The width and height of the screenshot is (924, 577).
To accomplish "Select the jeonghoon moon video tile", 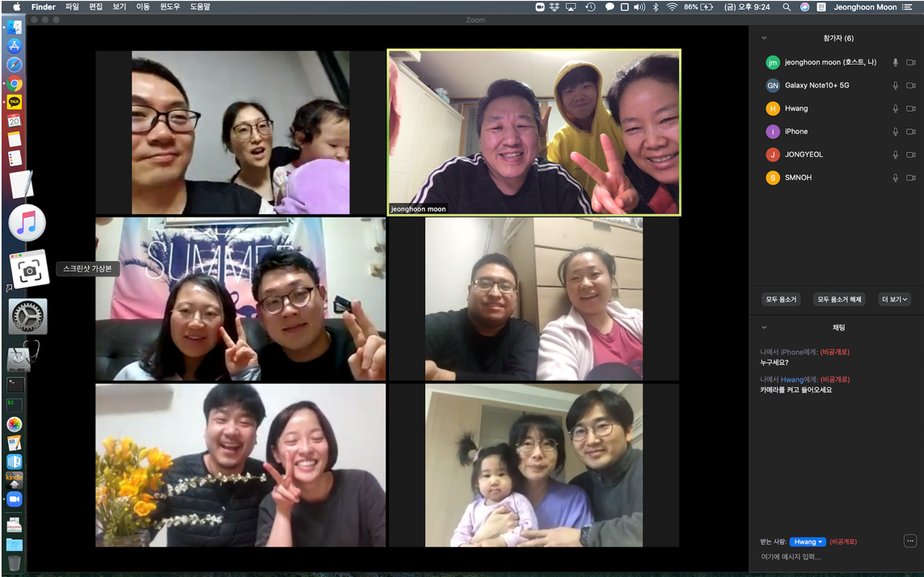I will [x=534, y=132].
